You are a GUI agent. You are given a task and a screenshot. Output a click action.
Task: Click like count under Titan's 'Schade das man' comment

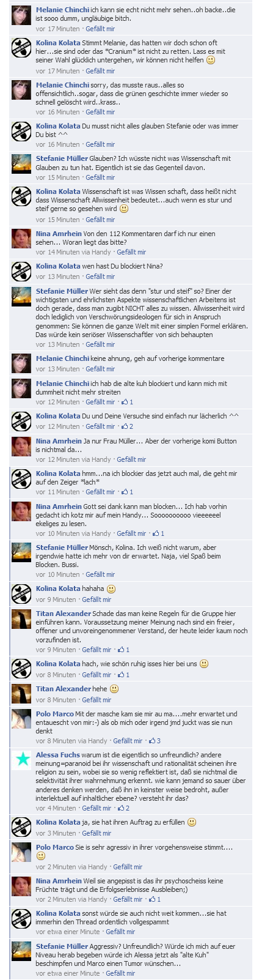pyautogui.click(x=123, y=650)
